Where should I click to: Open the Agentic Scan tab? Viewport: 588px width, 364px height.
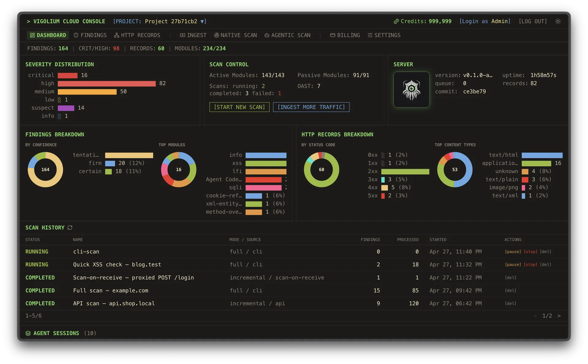pyautogui.click(x=288, y=35)
